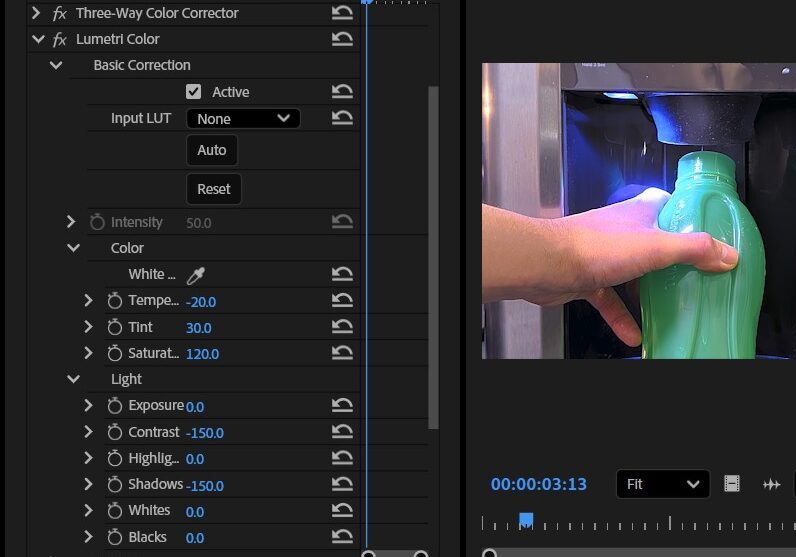Toggle animation stopwatch for Blacks
Image resolution: width=796 pixels, height=557 pixels.
[115, 537]
